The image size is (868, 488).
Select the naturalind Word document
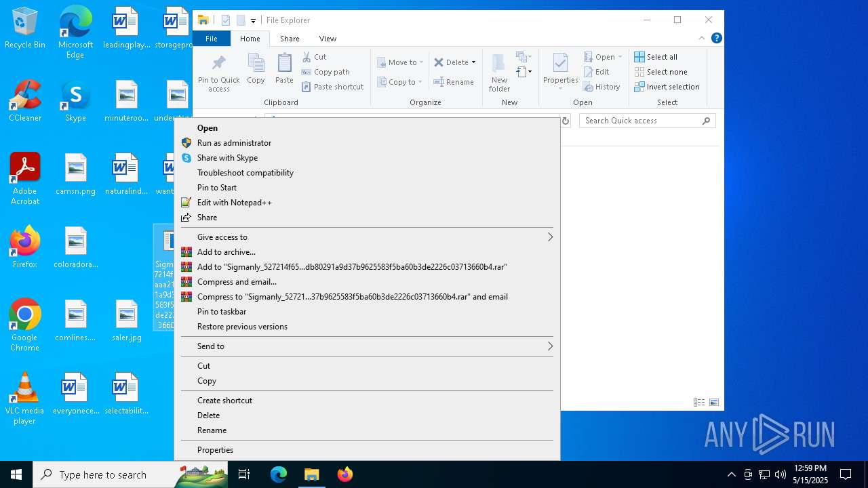[x=126, y=175]
